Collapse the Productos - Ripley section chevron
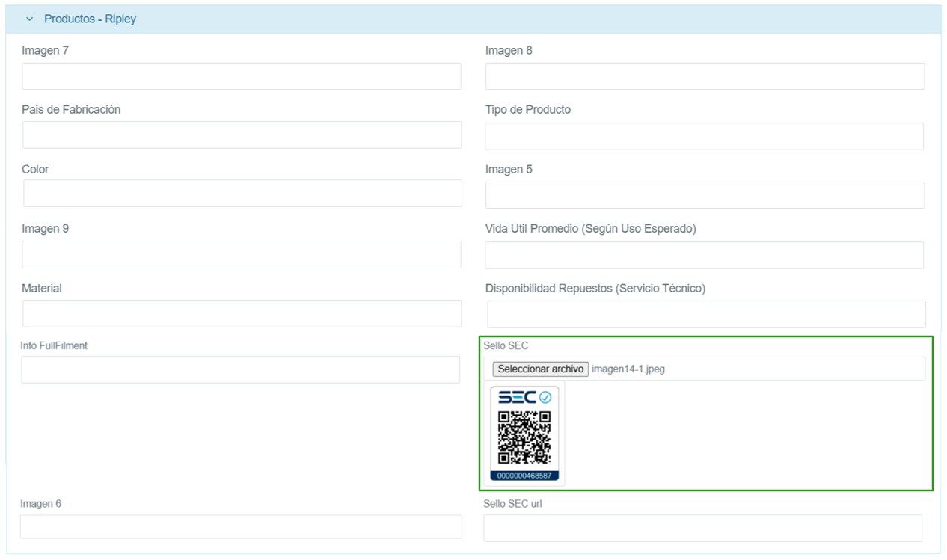Viewport: 947px width, 560px height. point(29,19)
